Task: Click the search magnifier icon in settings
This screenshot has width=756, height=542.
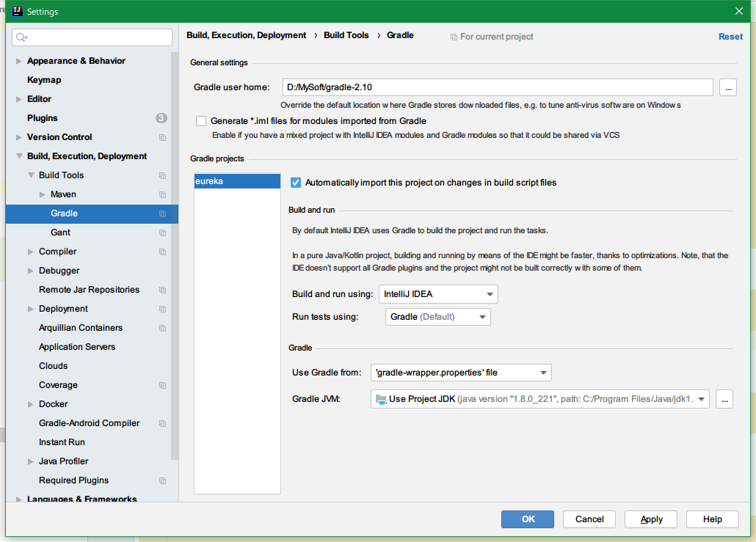Action: tap(21, 37)
